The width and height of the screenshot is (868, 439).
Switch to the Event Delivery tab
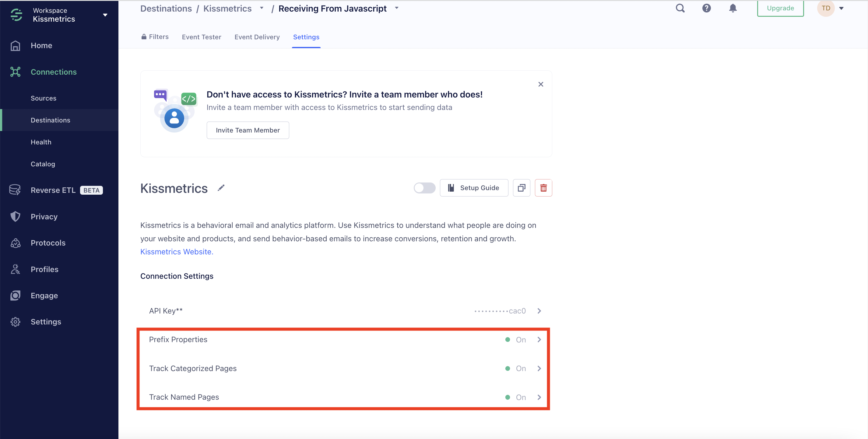[257, 37]
